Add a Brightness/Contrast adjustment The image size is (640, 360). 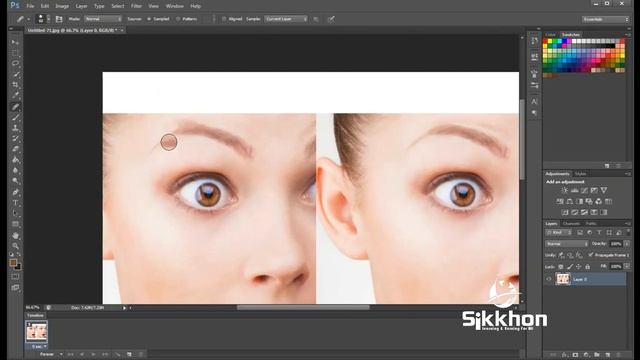coord(564,191)
